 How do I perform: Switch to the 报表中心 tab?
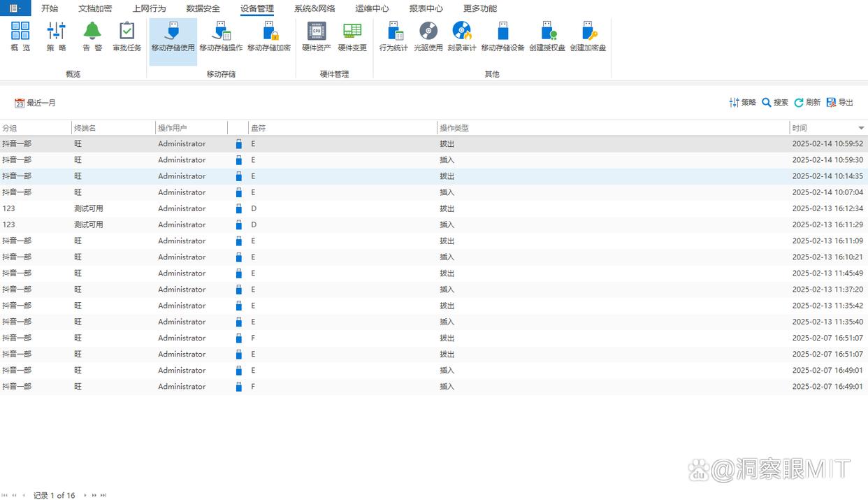[x=426, y=8]
